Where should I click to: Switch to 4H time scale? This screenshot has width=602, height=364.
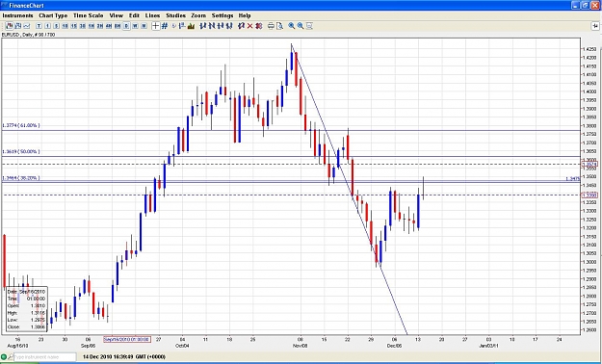click(x=109, y=26)
